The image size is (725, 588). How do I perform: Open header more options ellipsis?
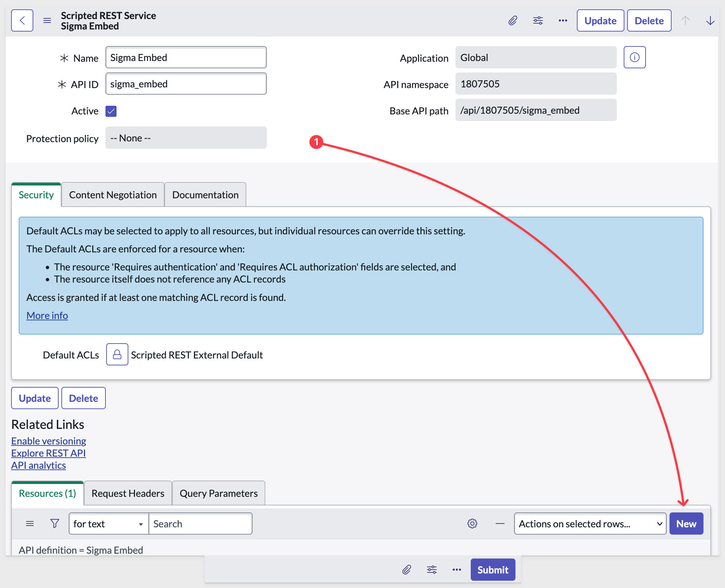(x=563, y=21)
